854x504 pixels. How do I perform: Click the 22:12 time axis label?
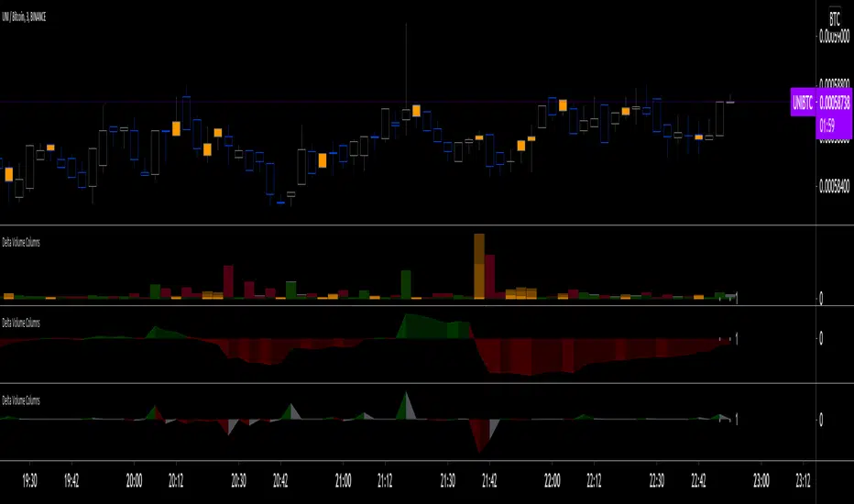click(594, 480)
